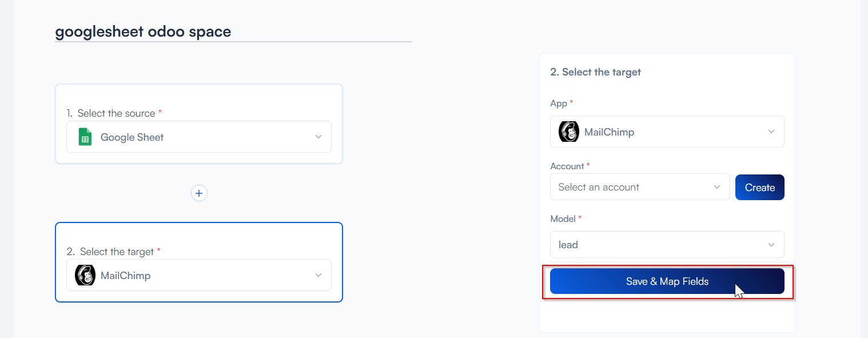Click the chevron arrow in the Google Sheet selector

318,137
